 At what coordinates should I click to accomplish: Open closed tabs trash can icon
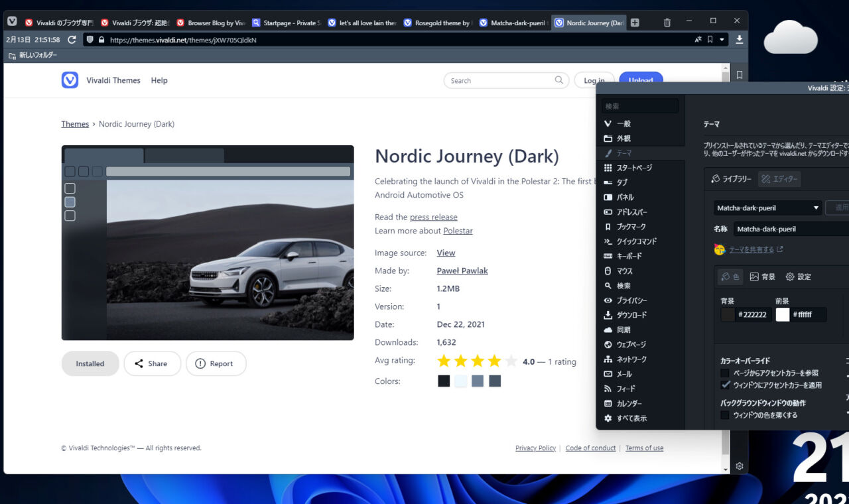pos(667,23)
